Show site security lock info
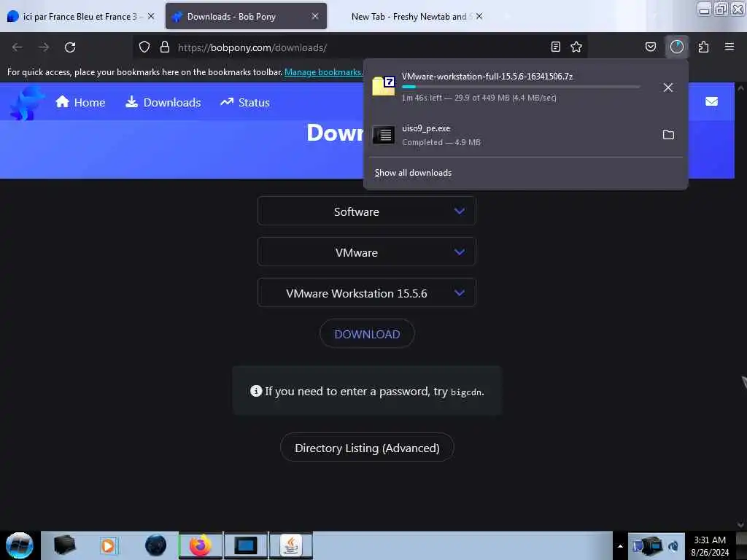747x560 pixels. (x=165, y=47)
